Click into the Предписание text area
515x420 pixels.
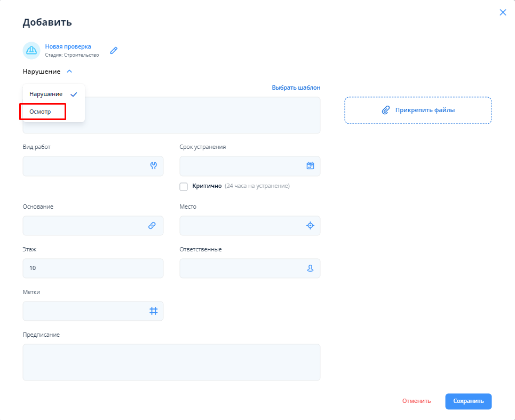click(171, 362)
